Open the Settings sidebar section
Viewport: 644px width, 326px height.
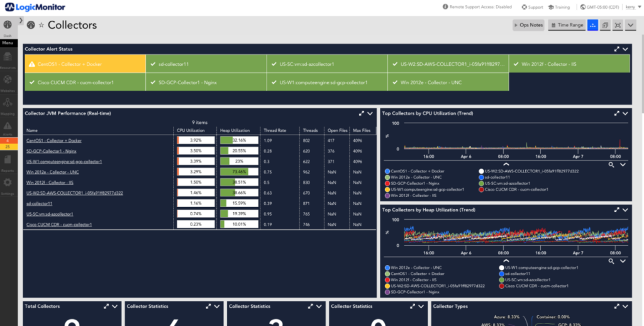(x=8, y=185)
